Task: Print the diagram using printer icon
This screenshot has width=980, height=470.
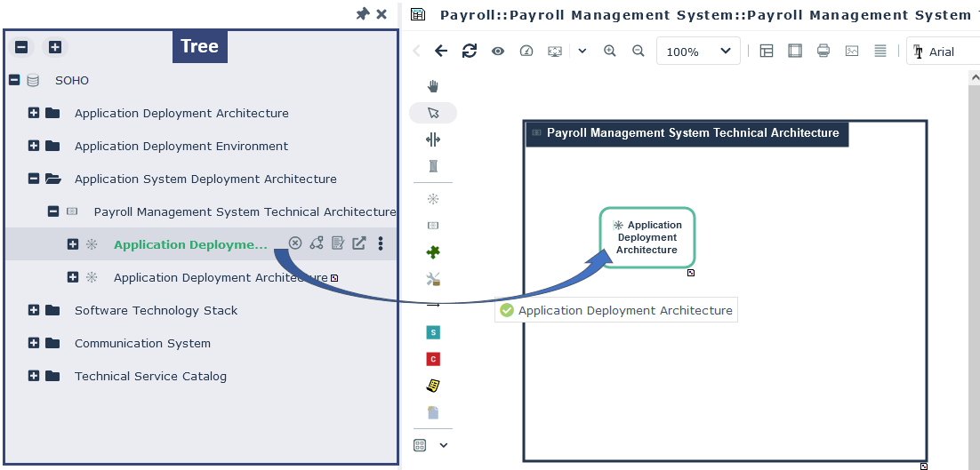Action: coord(823,52)
